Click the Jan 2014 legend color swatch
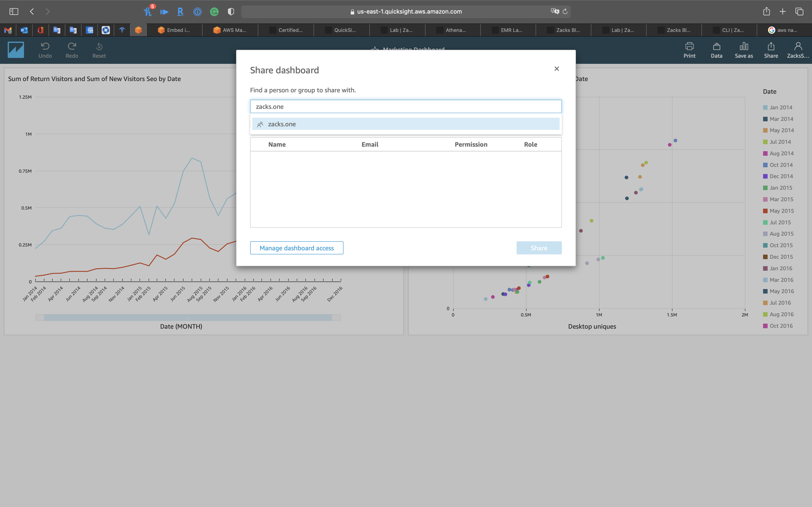The height and width of the screenshot is (507, 812). 765,108
